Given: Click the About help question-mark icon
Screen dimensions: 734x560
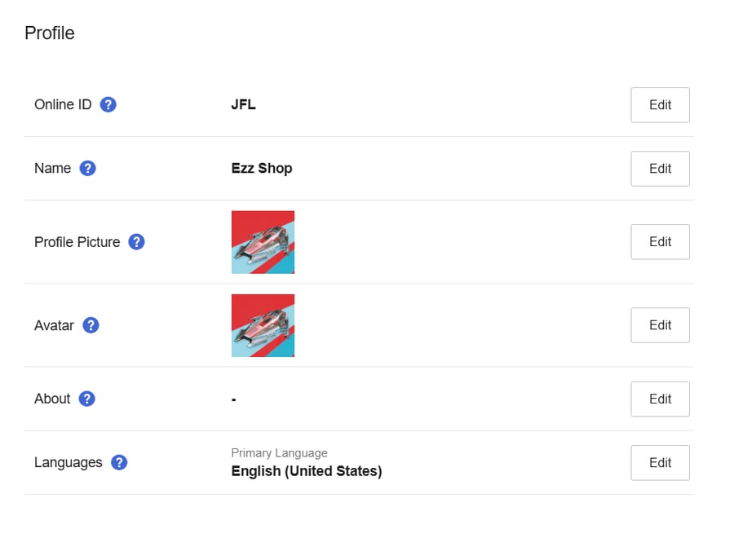Looking at the screenshot, I should click(x=86, y=399).
